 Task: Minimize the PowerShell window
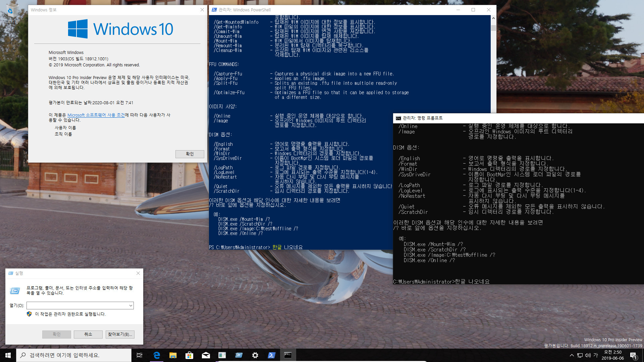(x=458, y=10)
